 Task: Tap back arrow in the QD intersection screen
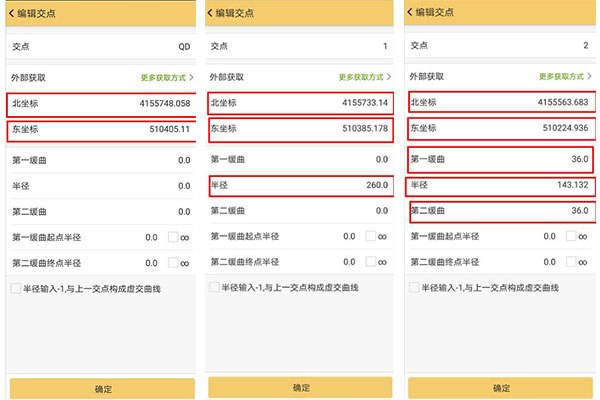coord(13,12)
